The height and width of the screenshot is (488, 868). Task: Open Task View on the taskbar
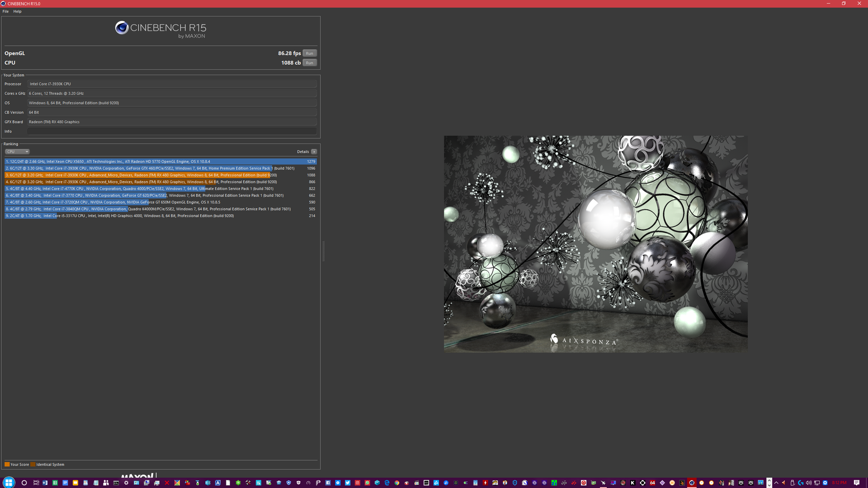coord(36,483)
